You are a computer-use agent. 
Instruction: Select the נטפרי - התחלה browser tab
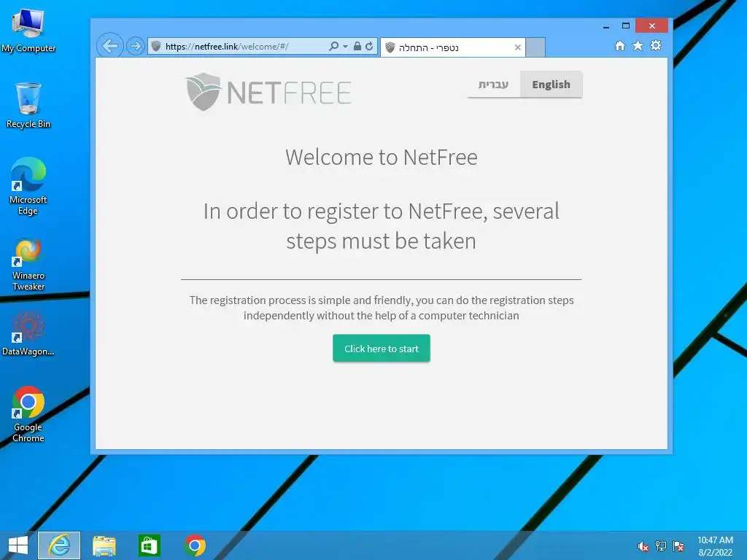coord(452,47)
